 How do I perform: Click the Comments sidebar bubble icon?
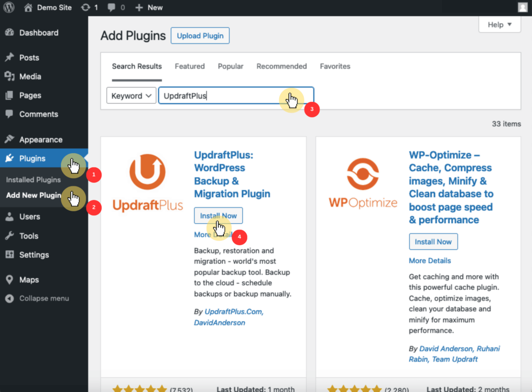pos(9,114)
